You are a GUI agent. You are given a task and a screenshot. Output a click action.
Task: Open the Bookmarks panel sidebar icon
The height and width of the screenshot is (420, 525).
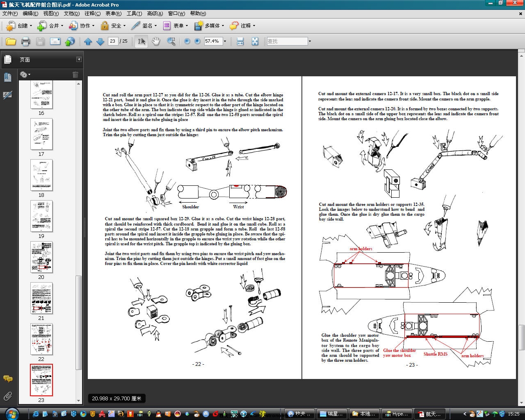pyautogui.click(x=8, y=77)
